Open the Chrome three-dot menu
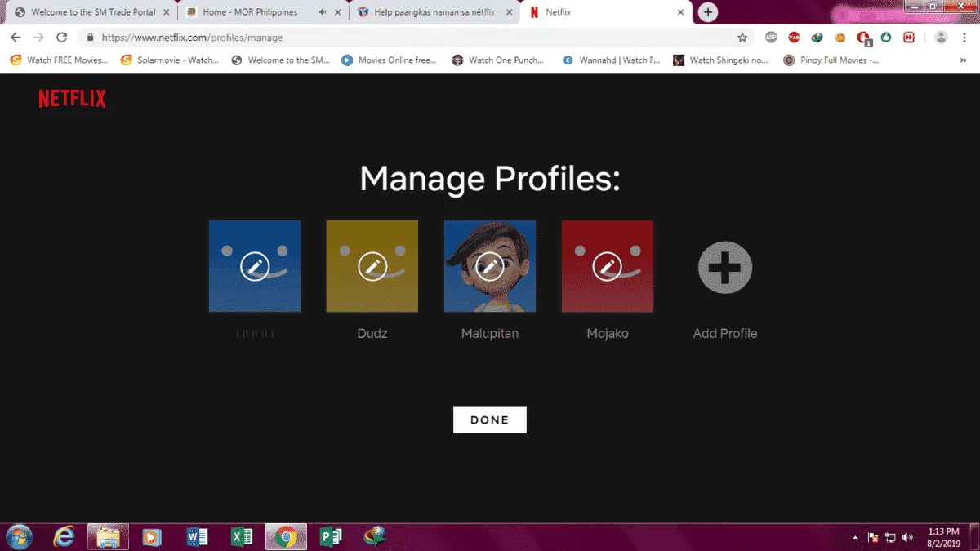980x551 pixels. pos(964,38)
